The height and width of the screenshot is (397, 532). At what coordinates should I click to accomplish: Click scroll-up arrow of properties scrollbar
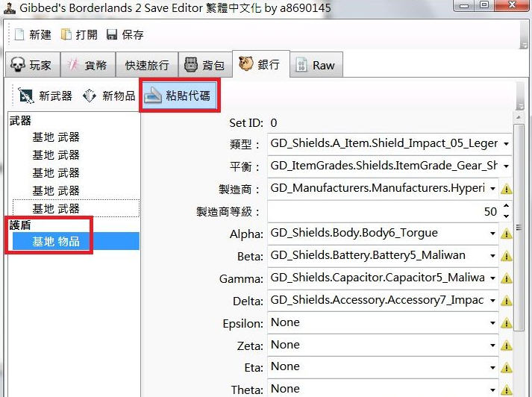[519, 117]
